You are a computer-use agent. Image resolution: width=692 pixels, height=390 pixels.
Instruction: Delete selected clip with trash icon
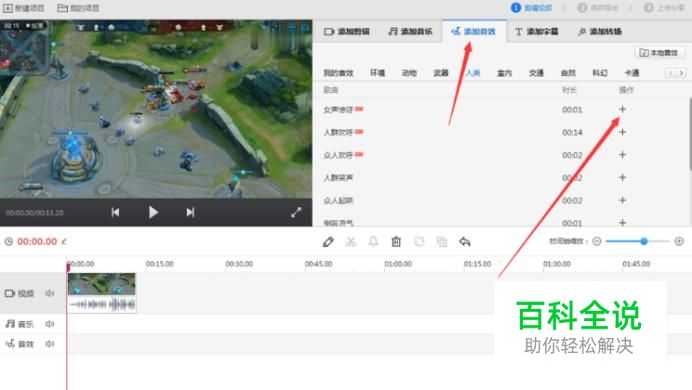click(x=396, y=242)
